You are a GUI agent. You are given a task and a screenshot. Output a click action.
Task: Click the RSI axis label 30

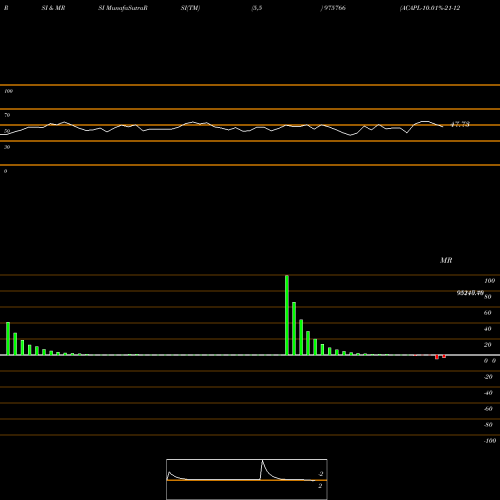click(x=7, y=147)
